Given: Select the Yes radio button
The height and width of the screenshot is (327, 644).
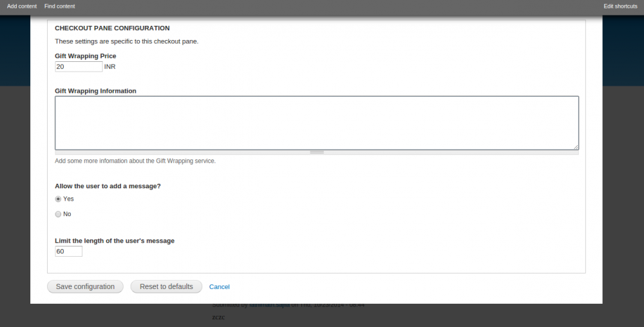Looking at the screenshot, I should click(59, 199).
